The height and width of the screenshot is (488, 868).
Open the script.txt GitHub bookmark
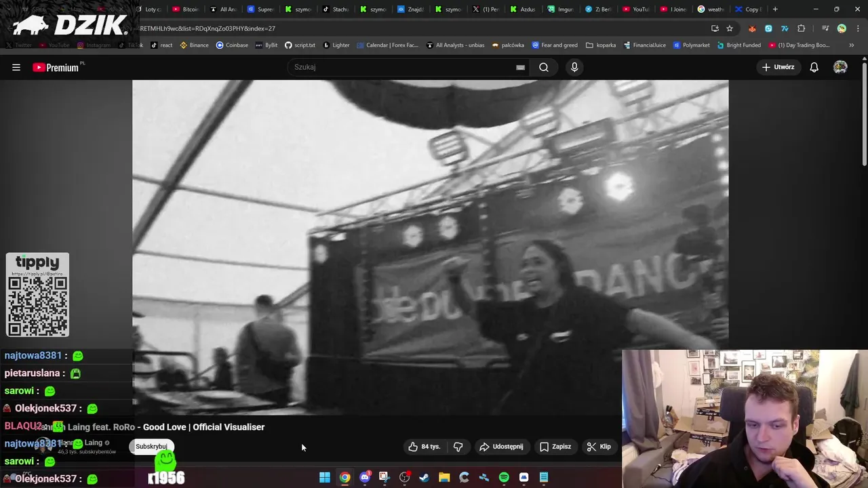click(x=300, y=45)
